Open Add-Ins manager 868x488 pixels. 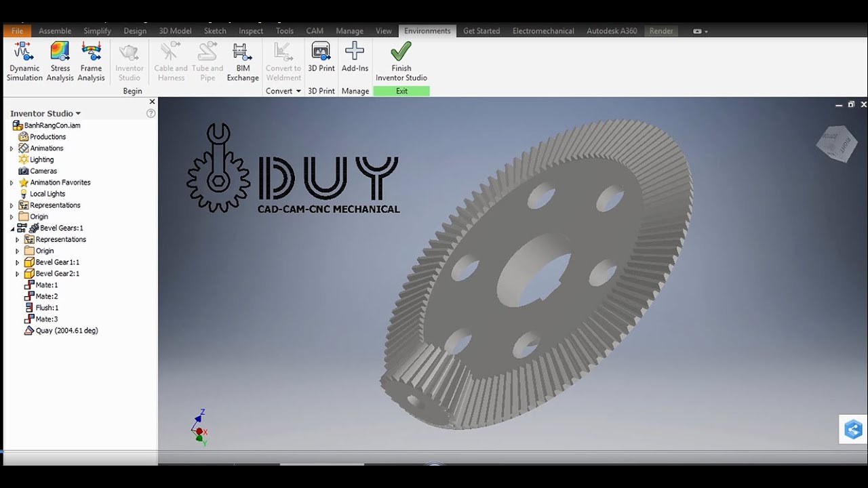[x=355, y=58]
